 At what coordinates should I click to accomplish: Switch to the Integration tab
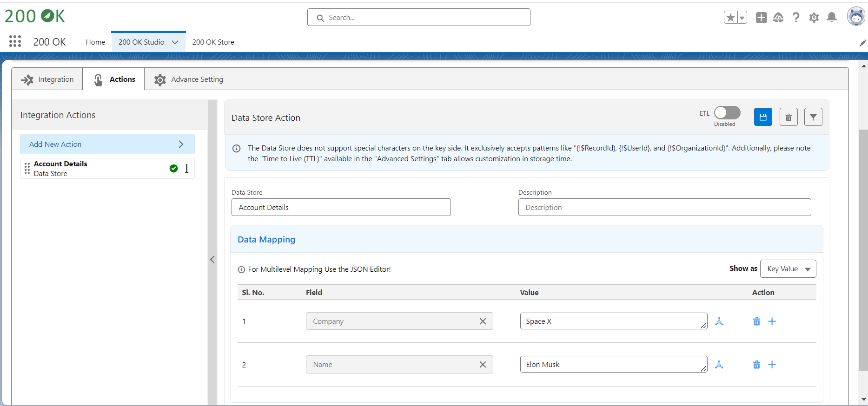[x=47, y=79]
